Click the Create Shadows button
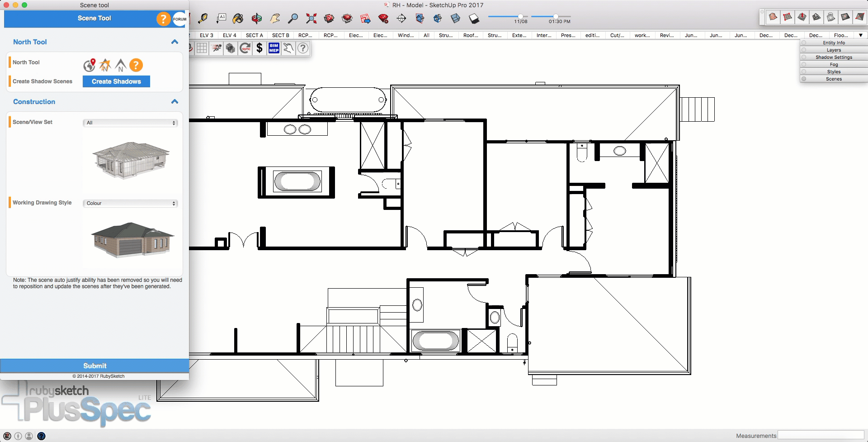868x442 pixels. 116,81
